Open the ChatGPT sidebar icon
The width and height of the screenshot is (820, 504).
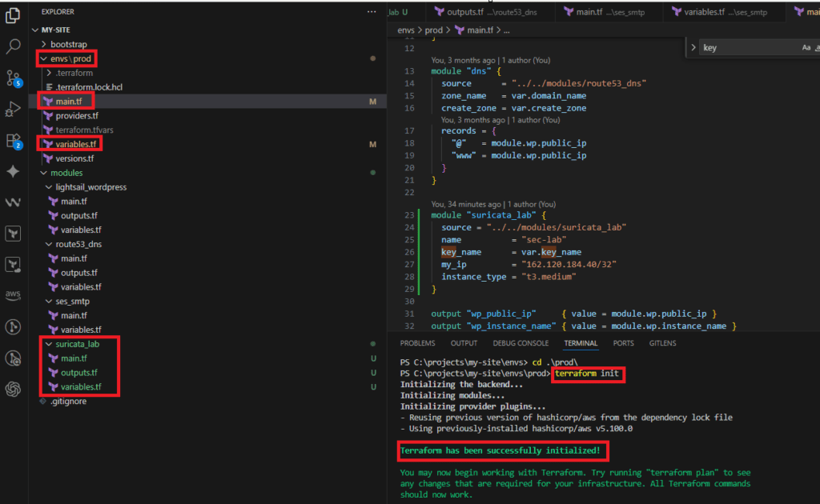click(13, 390)
